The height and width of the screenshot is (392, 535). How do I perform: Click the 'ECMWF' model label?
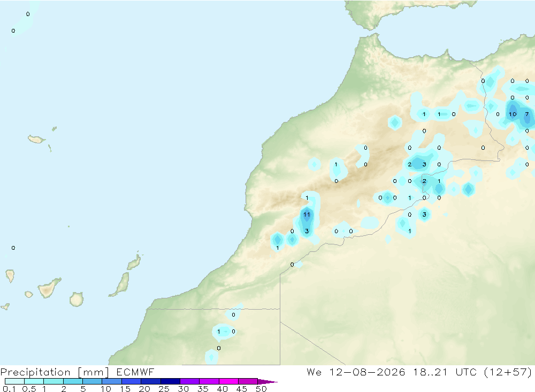(135, 372)
